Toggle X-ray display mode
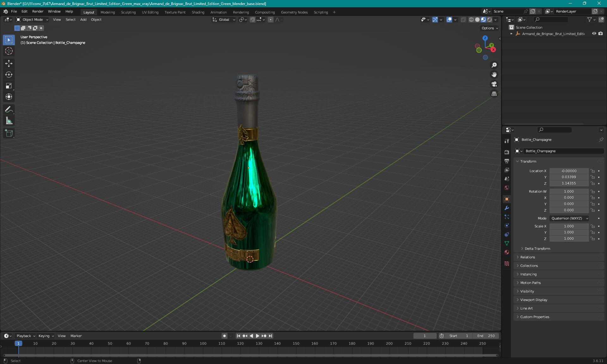 [463, 20]
